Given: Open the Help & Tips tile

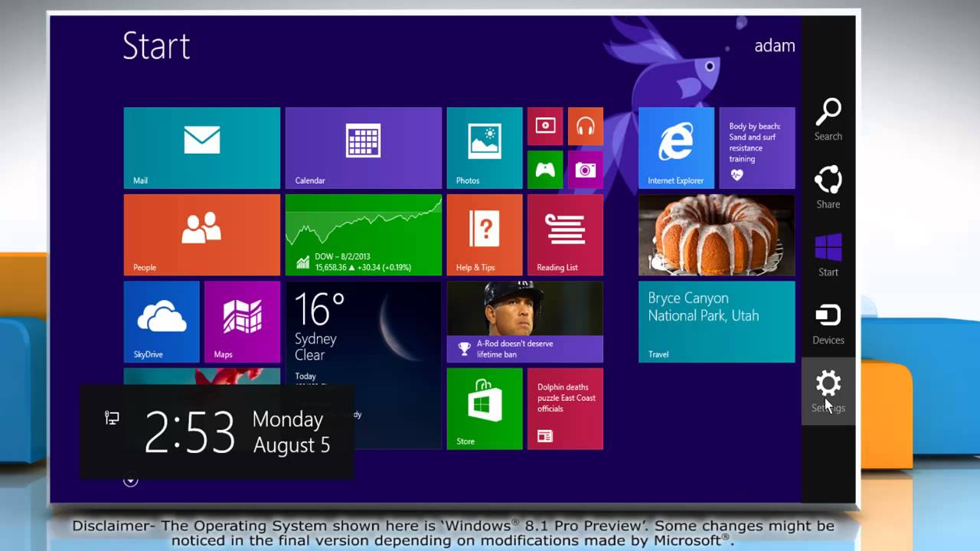Looking at the screenshot, I should (485, 235).
